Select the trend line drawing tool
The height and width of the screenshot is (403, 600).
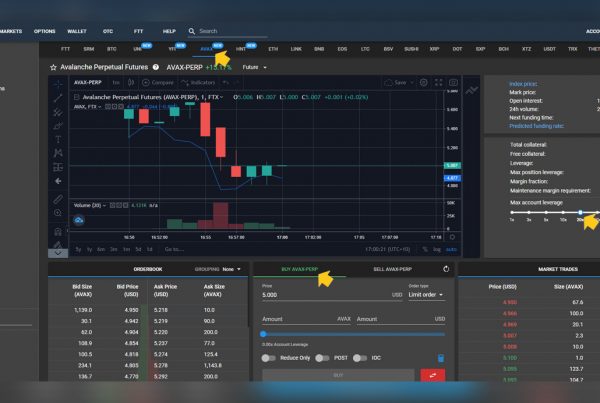click(x=58, y=98)
